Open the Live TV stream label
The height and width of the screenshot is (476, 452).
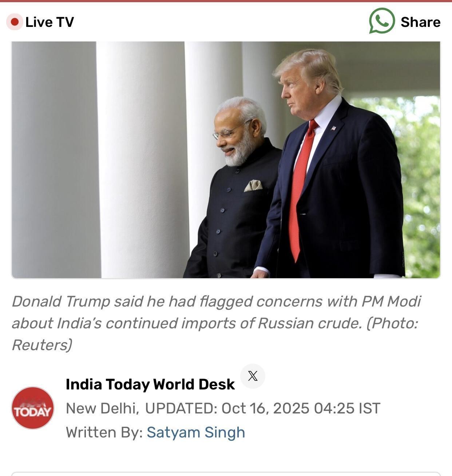click(x=49, y=22)
